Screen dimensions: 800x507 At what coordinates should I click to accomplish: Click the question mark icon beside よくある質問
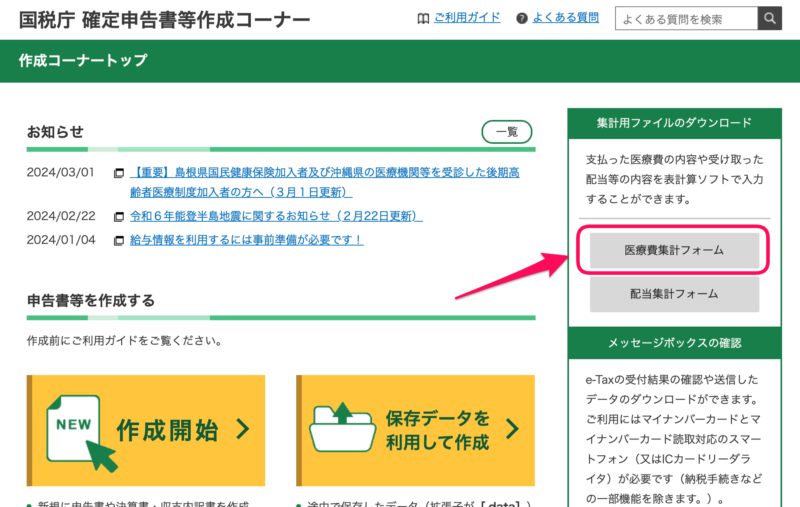pos(521,19)
